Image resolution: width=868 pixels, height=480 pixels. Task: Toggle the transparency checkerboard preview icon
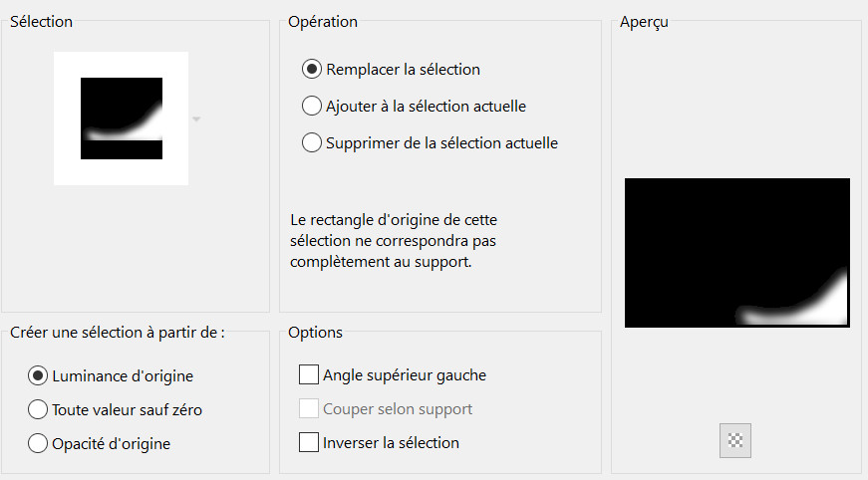(734, 440)
